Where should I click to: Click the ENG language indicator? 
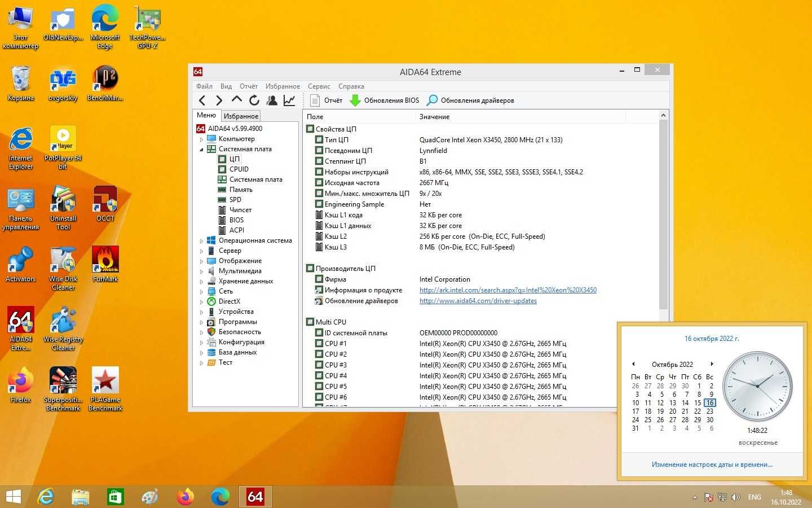point(754,497)
